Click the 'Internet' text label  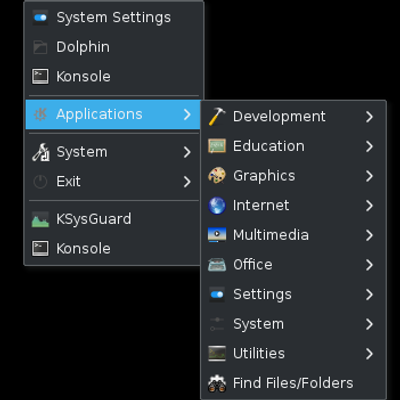[x=261, y=205]
